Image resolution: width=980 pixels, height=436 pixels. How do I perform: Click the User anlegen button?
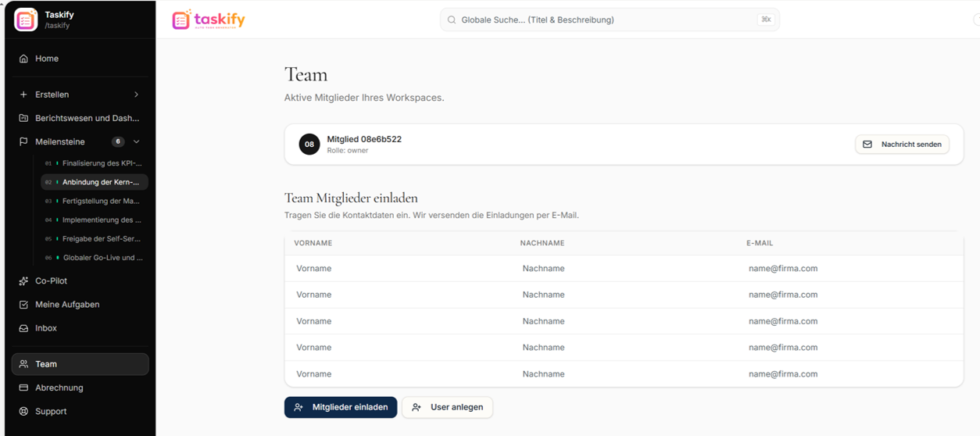pos(447,407)
